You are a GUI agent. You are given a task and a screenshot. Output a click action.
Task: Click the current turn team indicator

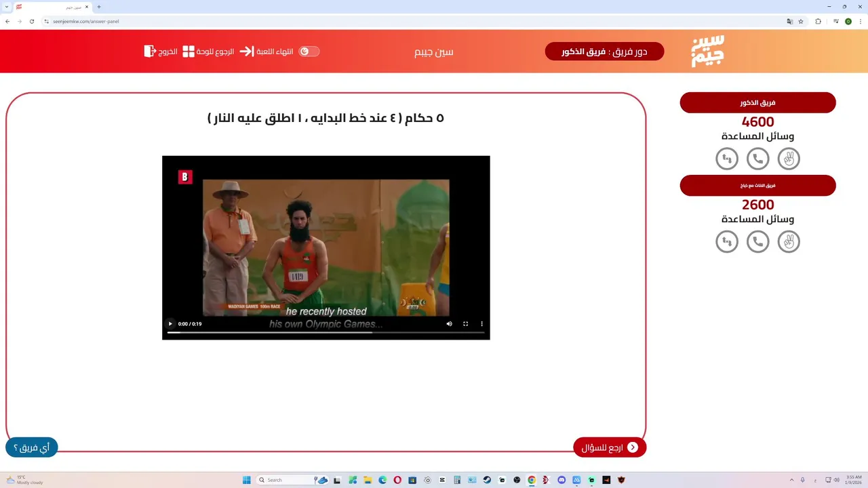click(604, 52)
